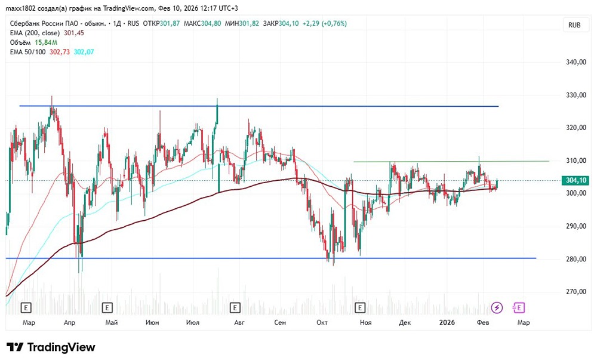Screen dimensions: 597x364
Task: Click the Сбербанк России ПАО symbol title
Action: click(x=58, y=23)
